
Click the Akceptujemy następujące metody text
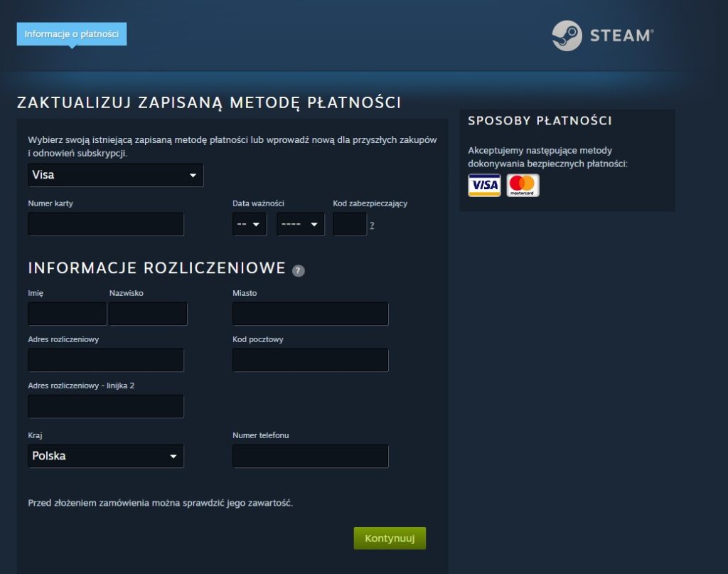(x=547, y=157)
